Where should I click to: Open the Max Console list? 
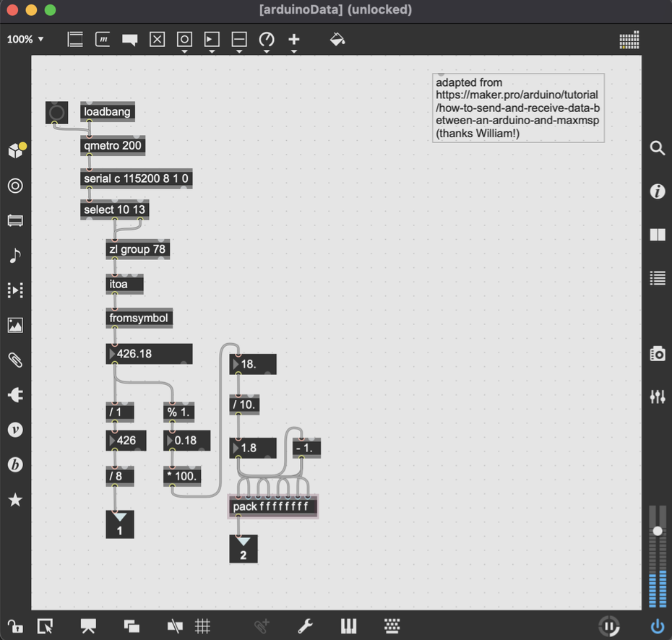[658, 278]
